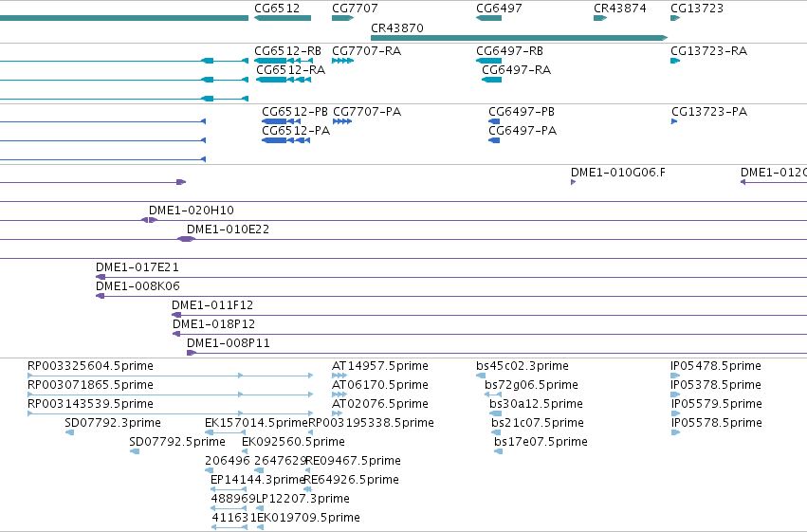Select the AT02076.5prime EST label
This screenshot has height=532, width=807.
click(380, 404)
